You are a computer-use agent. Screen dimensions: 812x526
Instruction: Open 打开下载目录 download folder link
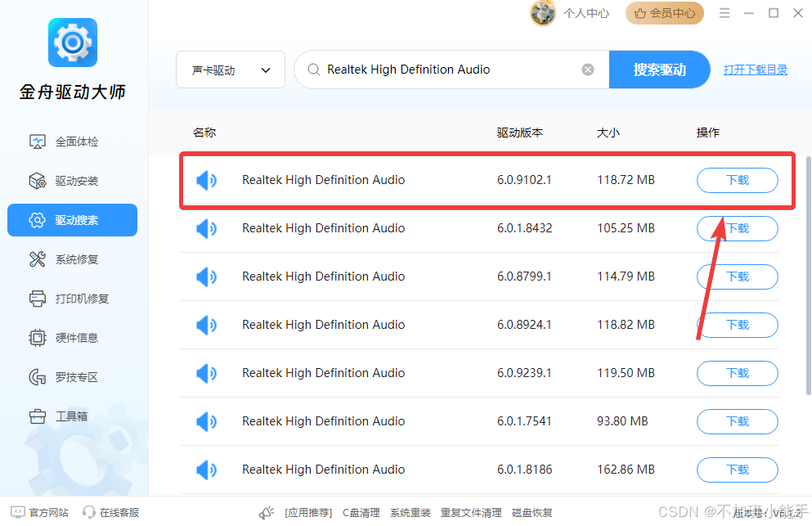pos(756,70)
